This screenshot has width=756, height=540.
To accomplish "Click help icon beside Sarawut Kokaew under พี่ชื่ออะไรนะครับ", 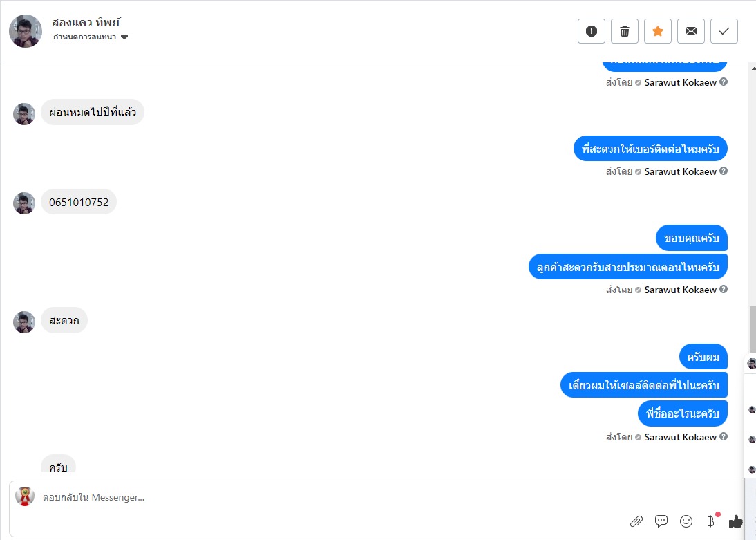I will click(x=724, y=437).
